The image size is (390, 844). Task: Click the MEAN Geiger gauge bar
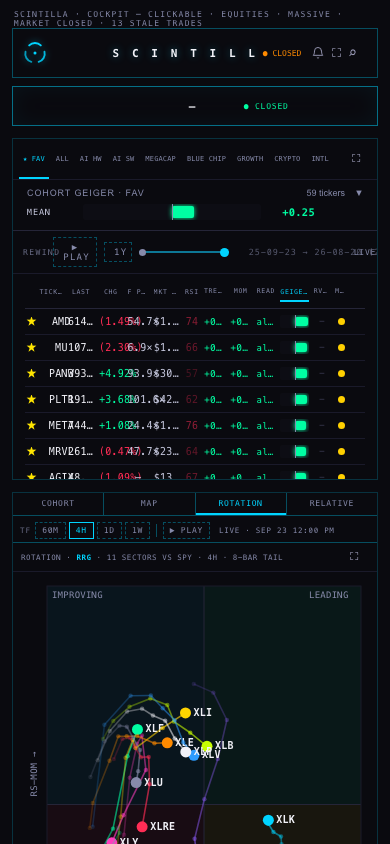pyautogui.click(x=172, y=212)
